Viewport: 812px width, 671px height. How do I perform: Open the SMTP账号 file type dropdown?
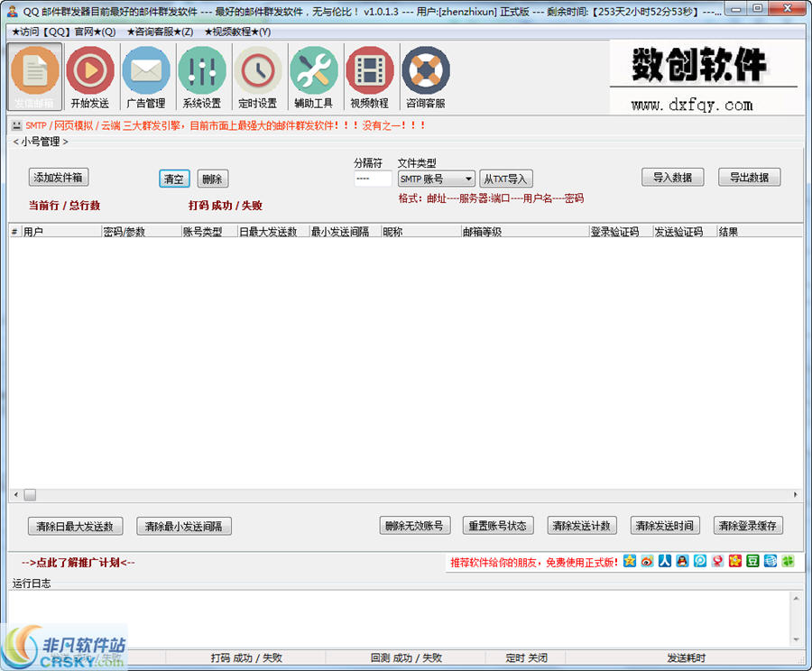click(x=435, y=179)
